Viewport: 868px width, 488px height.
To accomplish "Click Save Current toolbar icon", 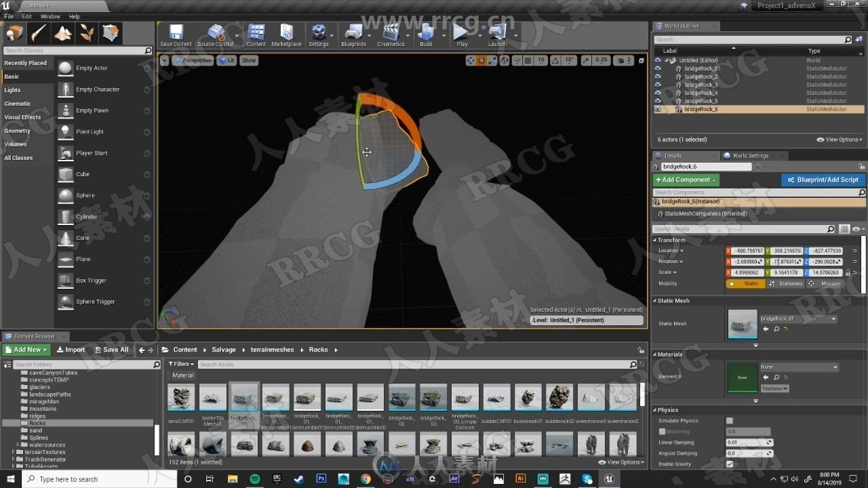I will 176,35.
